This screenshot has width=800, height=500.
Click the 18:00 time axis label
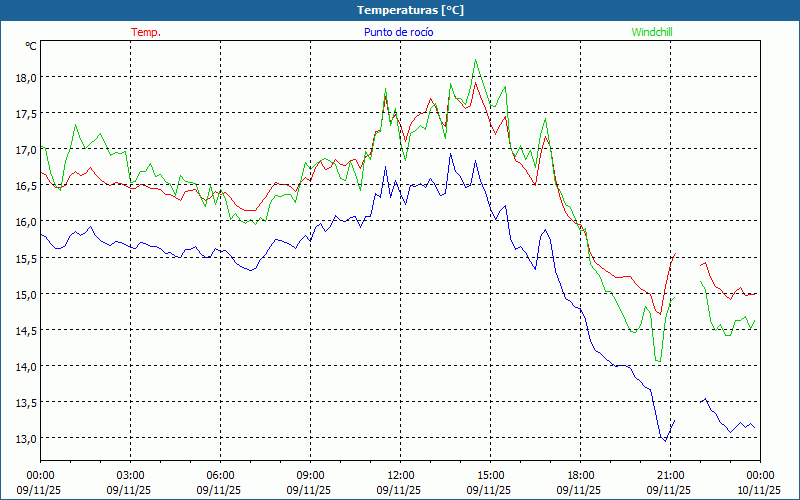[580, 475]
